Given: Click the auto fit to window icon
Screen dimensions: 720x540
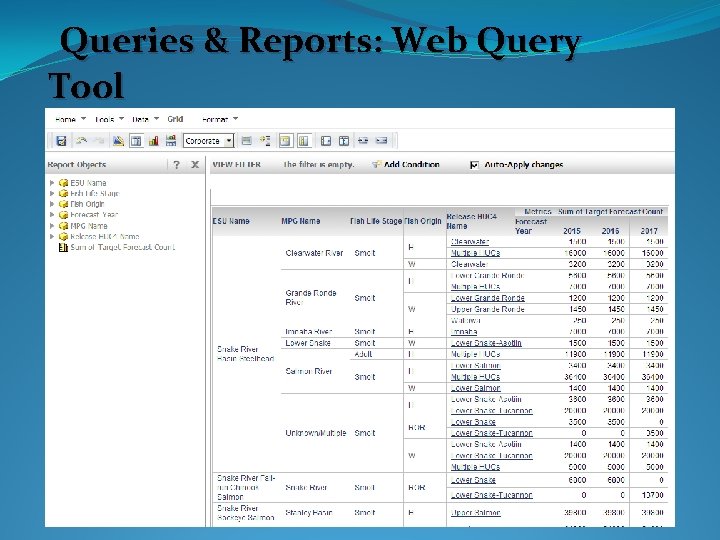Looking at the screenshot, I should [382, 141].
